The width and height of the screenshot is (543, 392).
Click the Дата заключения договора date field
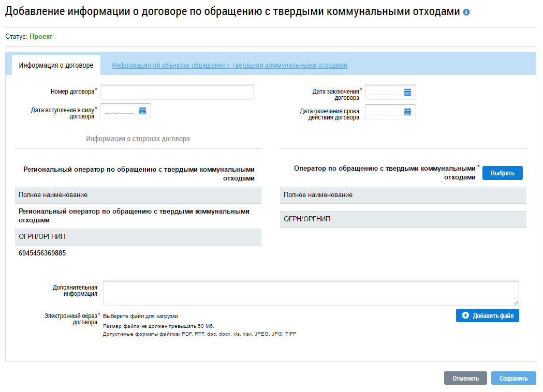(384, 93)
